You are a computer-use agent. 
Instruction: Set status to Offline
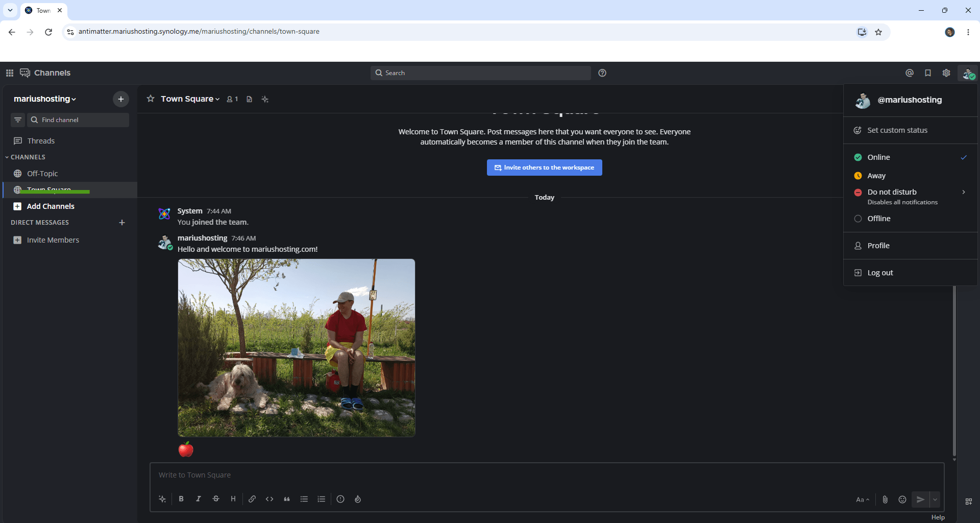911,219
